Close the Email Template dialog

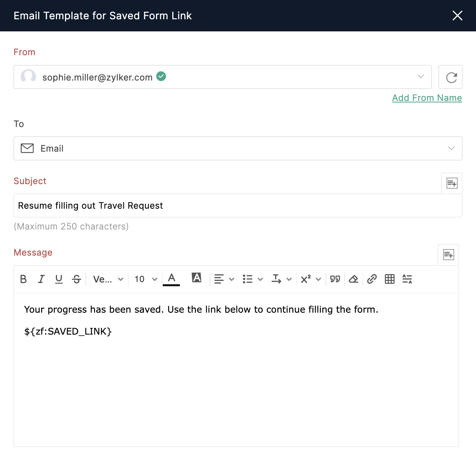click(x=457, y=16)
